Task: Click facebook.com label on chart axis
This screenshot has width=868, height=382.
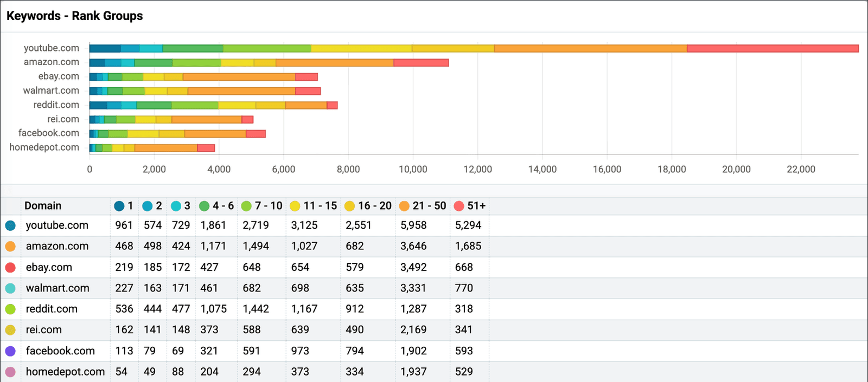Action: (49, 133)
